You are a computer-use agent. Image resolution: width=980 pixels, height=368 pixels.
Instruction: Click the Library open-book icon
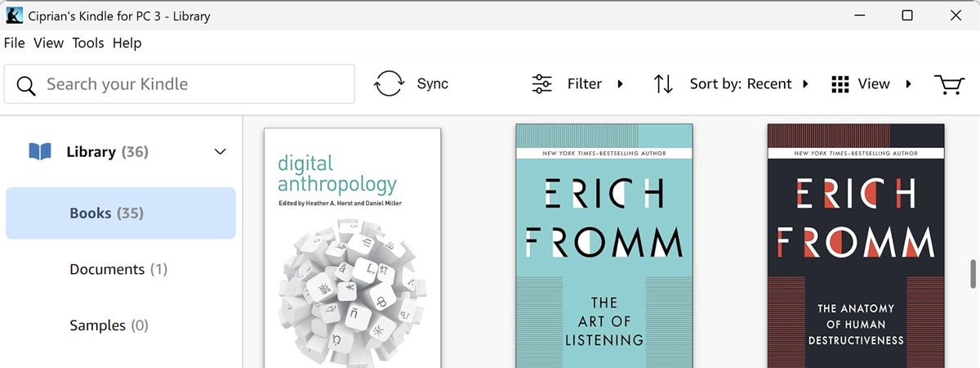40,151
